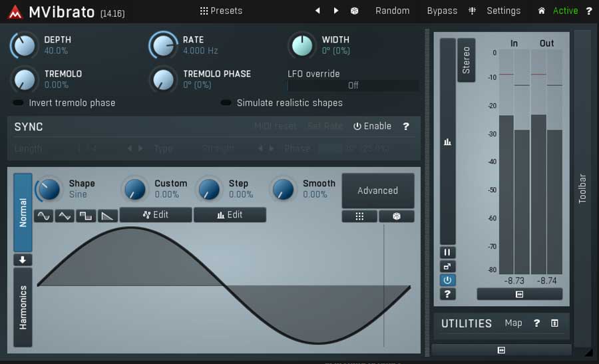Viewport: 599px width, 364px height.
Task: Open the shape presets grid icon
Action: tap(359, 216)
